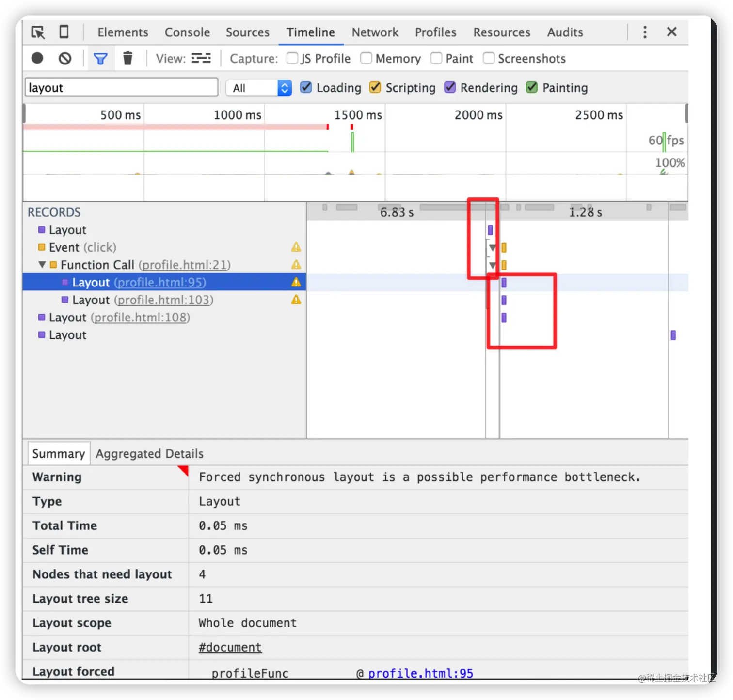Uncheck the Painting filter checkbox
Viewport: 733px width, 700px height.
tap(532, 87)
